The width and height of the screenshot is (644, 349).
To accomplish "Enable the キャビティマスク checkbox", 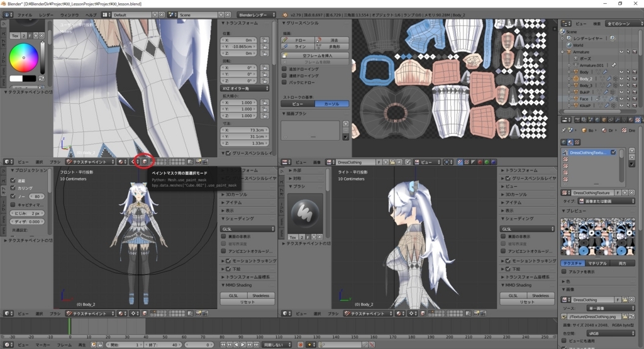I will tap(13, 205).
